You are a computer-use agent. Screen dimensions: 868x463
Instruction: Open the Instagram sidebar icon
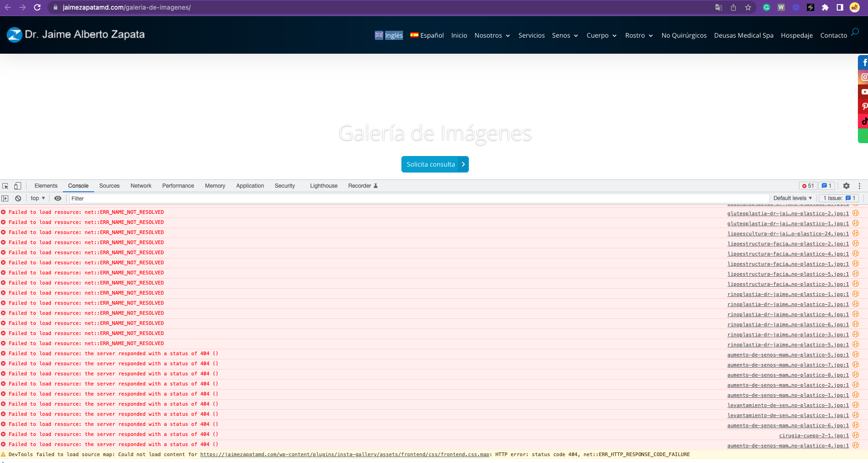[x=864, y=77]
